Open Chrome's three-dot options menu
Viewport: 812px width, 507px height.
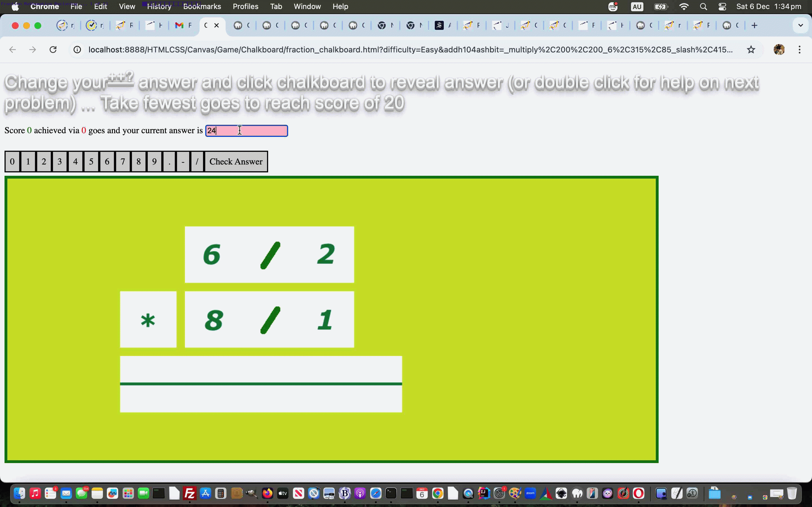point(800,49)
